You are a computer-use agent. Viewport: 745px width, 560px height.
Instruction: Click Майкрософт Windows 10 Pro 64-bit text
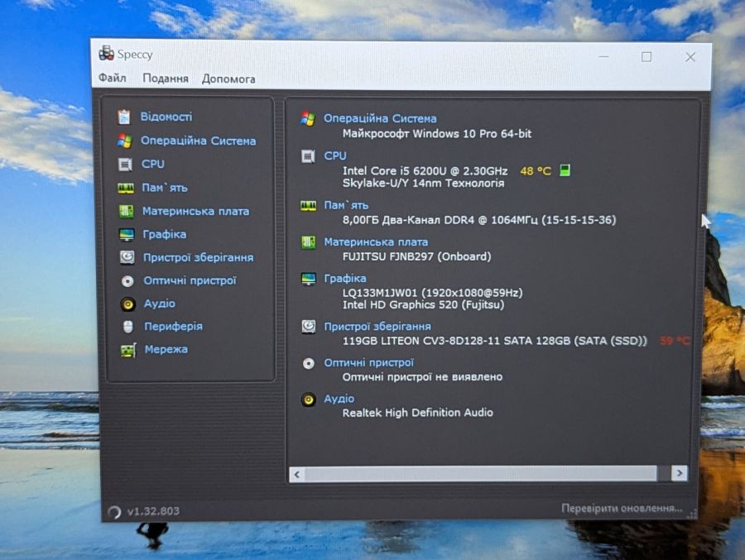point(436,134)
